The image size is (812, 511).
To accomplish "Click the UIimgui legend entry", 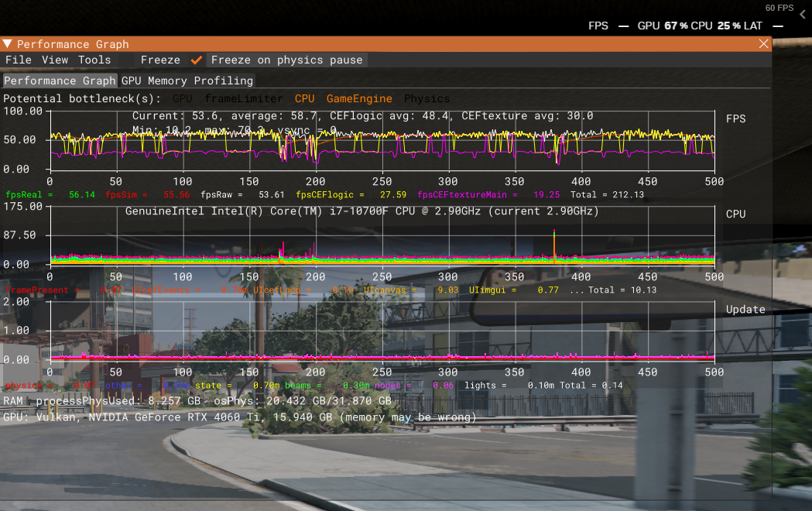I will point(514,290).
